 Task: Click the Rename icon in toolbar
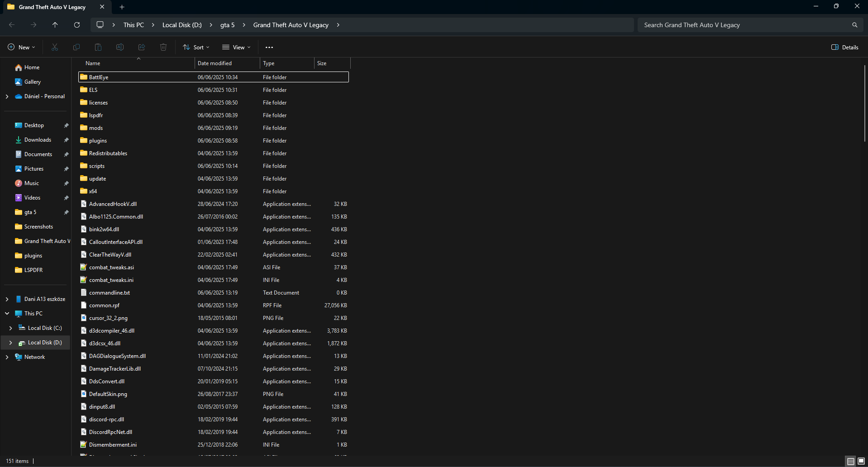(120, 47)
